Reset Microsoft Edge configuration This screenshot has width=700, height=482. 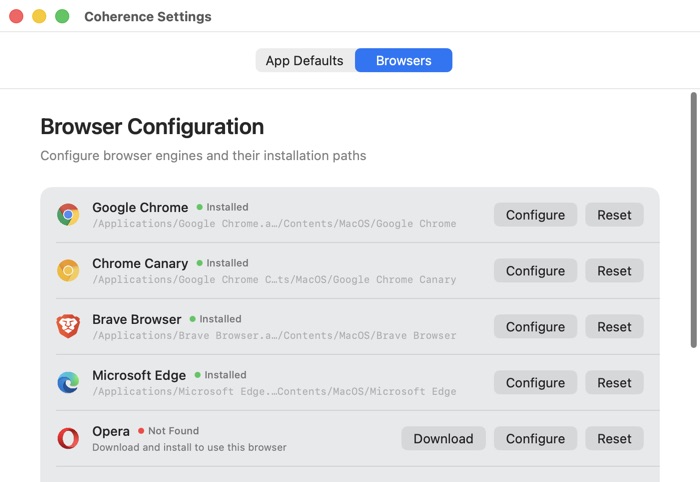coord(614,382)
